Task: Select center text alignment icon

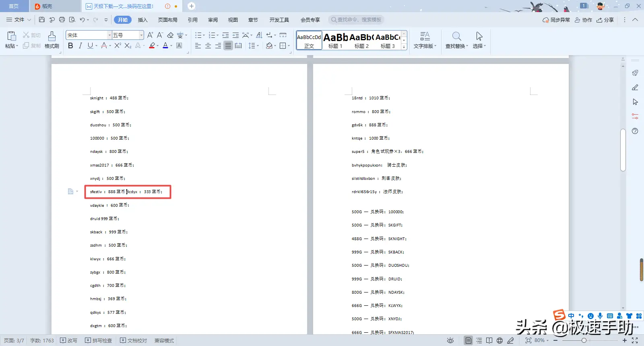Action: click(x=208, y=46)
